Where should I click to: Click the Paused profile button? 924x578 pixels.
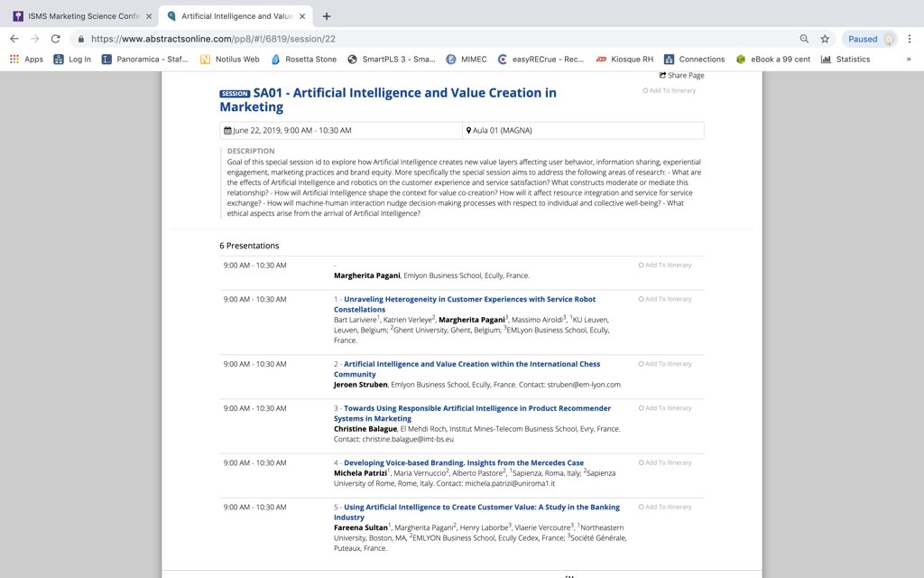871,39
